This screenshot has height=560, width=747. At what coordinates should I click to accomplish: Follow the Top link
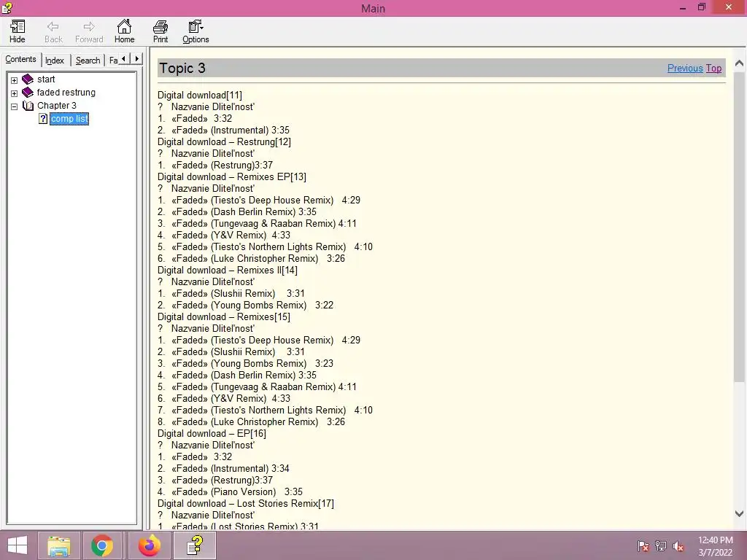(713, 68)
